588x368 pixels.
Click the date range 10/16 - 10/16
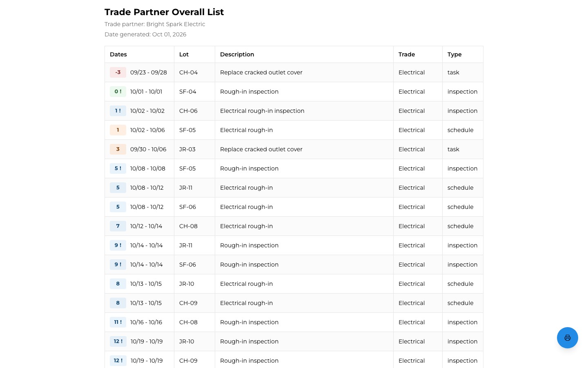click(146, 322)
